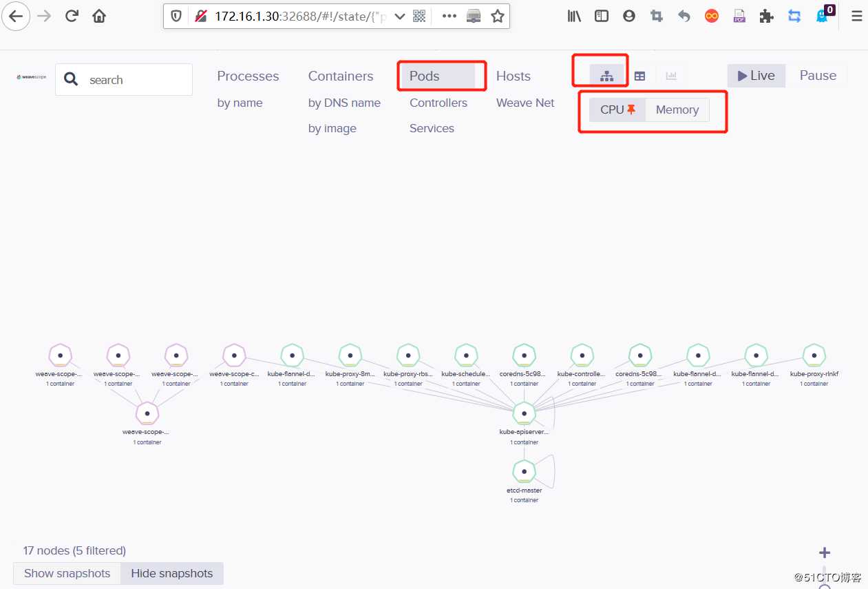This screenshot has width=868, height=589.
Task: Open the puzzle piece extensions icon
Action: 767,17
